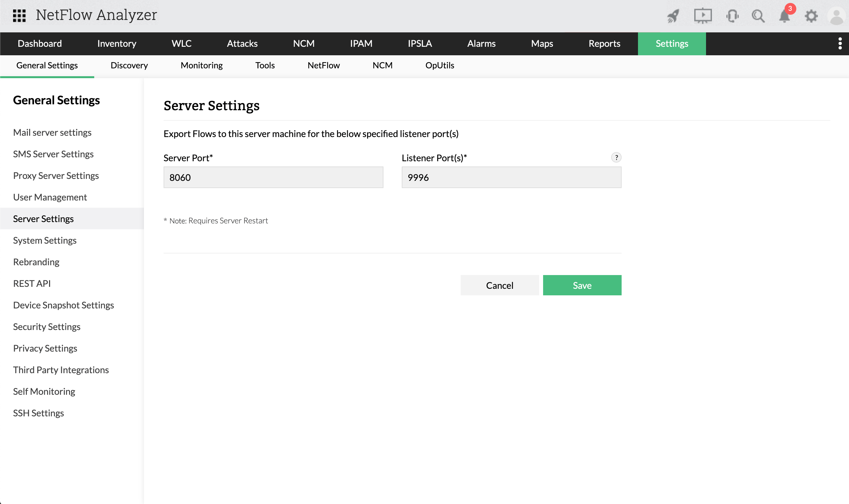The image size is (849, 504).
Task: Open the Inventory section
Action: click(116, 43)
